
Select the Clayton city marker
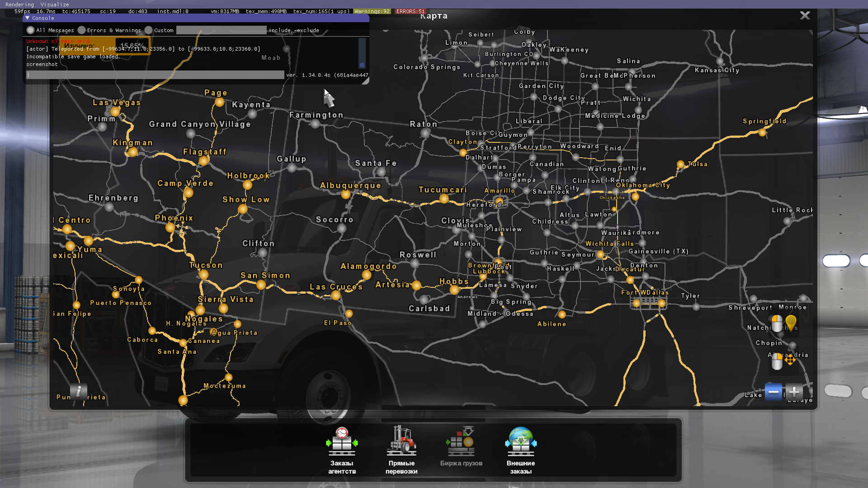[x=462, y=153]
